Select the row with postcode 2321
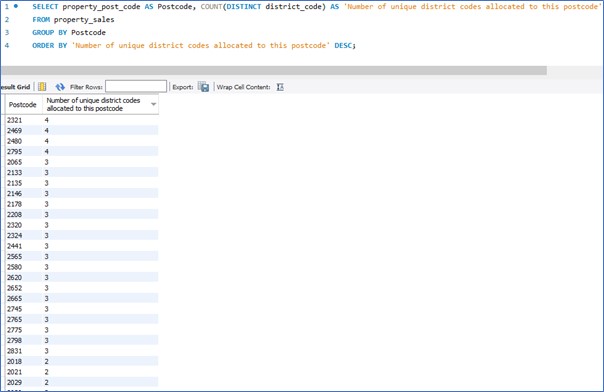The image size is (604, 392). click(x=82, y=120)
